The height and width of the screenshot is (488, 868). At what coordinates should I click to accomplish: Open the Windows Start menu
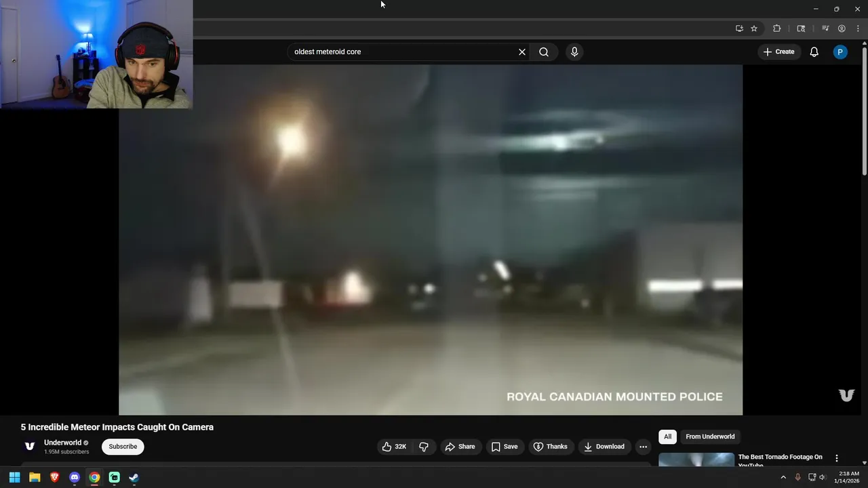14,477
